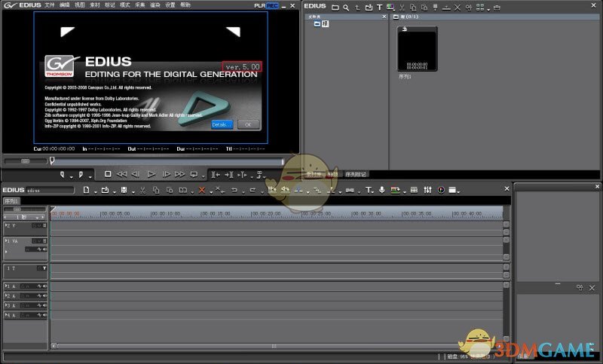Open the 视图 menu
Screen dimensions: 603x364
(80, 5)
